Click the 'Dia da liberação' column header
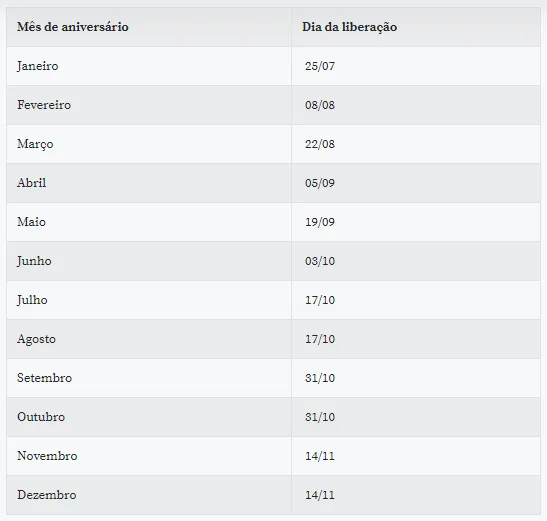The width and height of the screenshot is (547, 521). (349, 27)
